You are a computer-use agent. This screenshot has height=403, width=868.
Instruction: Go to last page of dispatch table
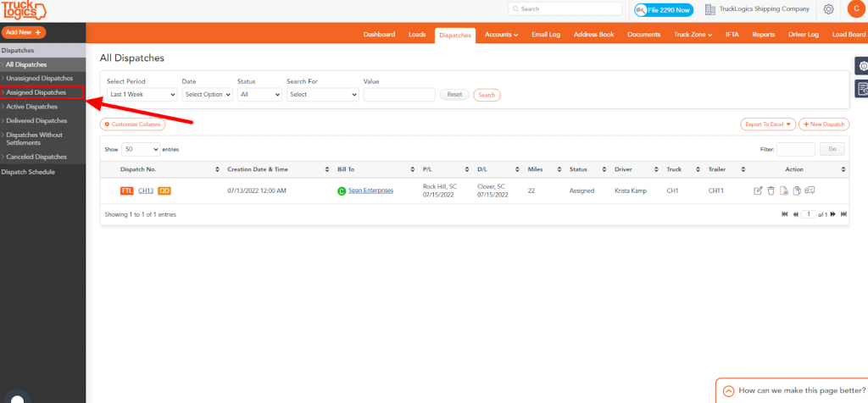[843, 214]
